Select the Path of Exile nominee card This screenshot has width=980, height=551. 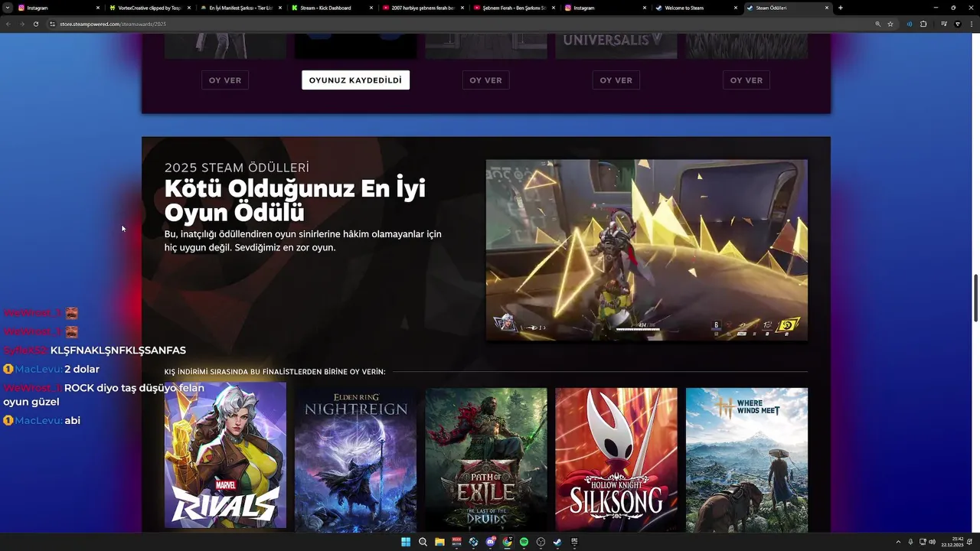pyautogui.click(x=485, y=460)
